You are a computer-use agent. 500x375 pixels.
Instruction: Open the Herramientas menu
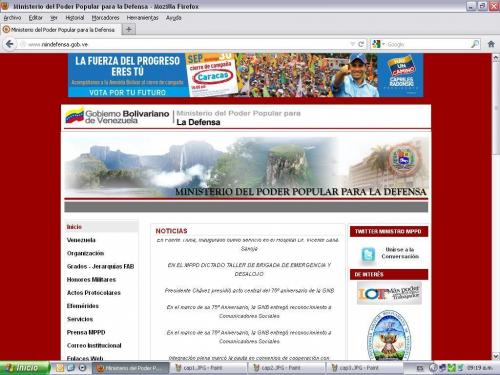142,18
